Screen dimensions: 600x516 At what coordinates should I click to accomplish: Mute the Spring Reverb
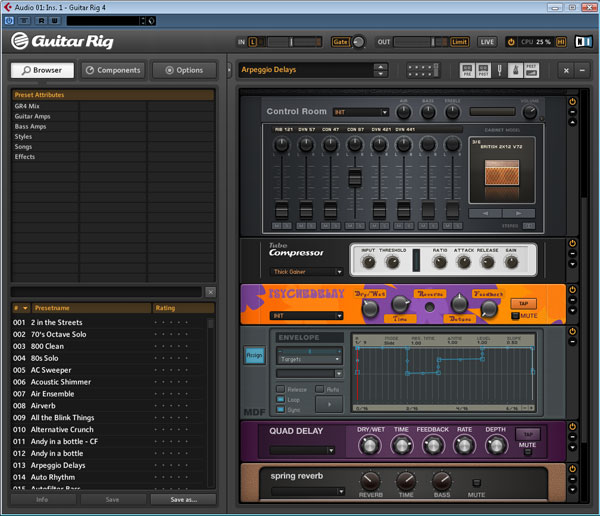[x=476, y=482]
